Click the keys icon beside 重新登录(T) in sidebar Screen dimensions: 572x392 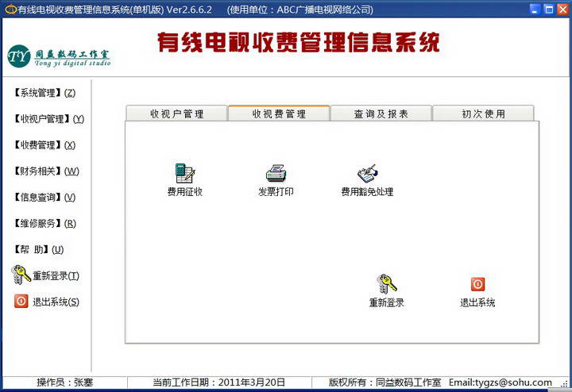tap(21, 275)
